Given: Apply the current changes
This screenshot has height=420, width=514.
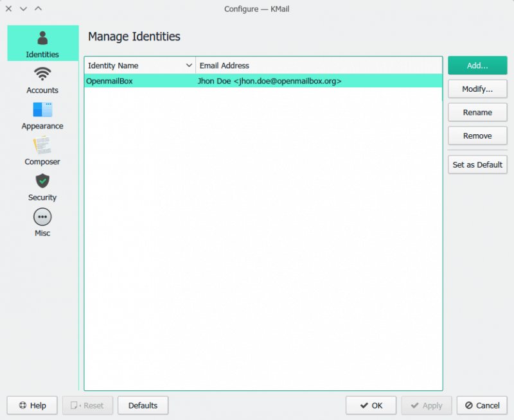Looking at the screenshot, I should (x=426, y=405).
